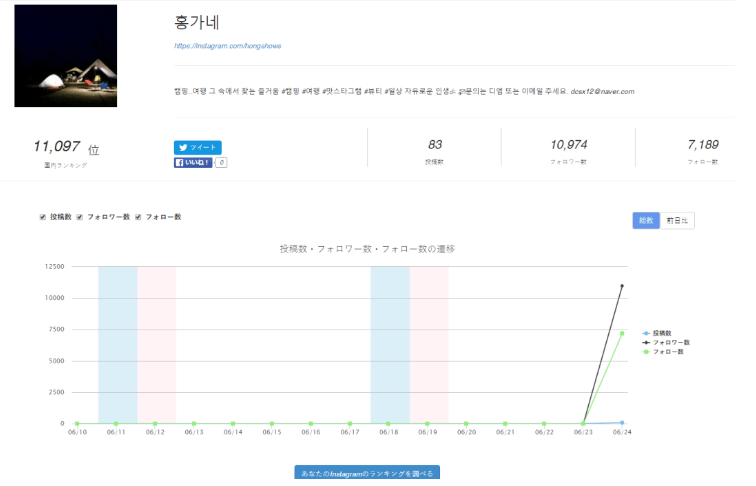Click the 홍가네 profile thumbnail image
756x486 pixels.
click(x=65, y=56)
